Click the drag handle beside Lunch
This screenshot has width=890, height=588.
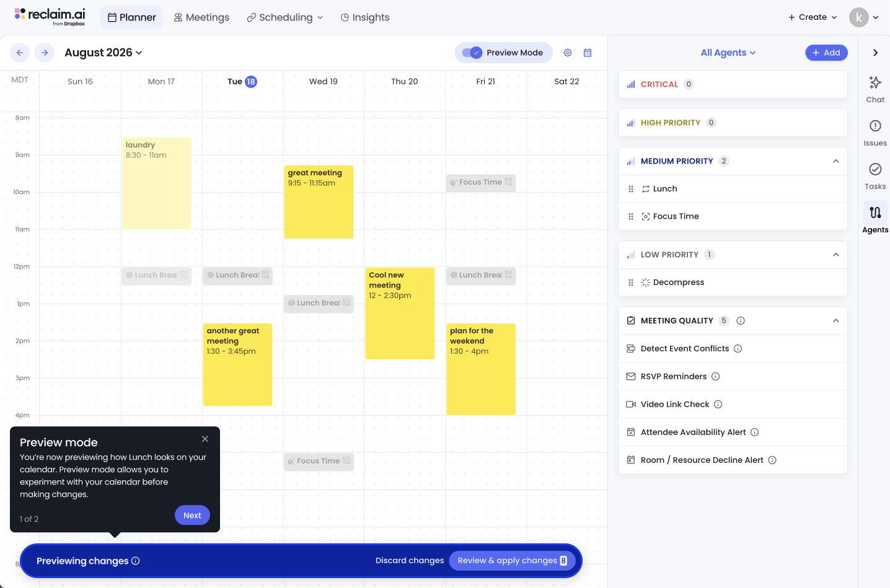point(631,189)
